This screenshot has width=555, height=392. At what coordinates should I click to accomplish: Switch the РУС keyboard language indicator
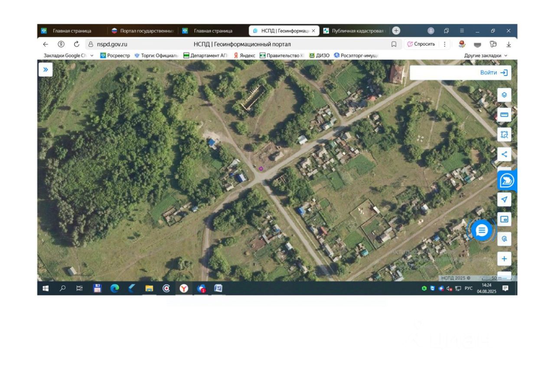click(469, 288)
